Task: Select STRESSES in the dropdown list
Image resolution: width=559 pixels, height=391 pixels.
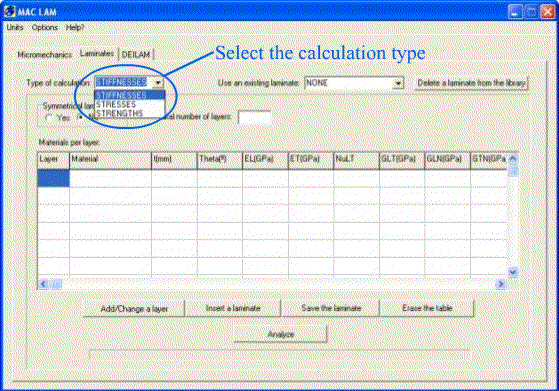Action: 130,104
